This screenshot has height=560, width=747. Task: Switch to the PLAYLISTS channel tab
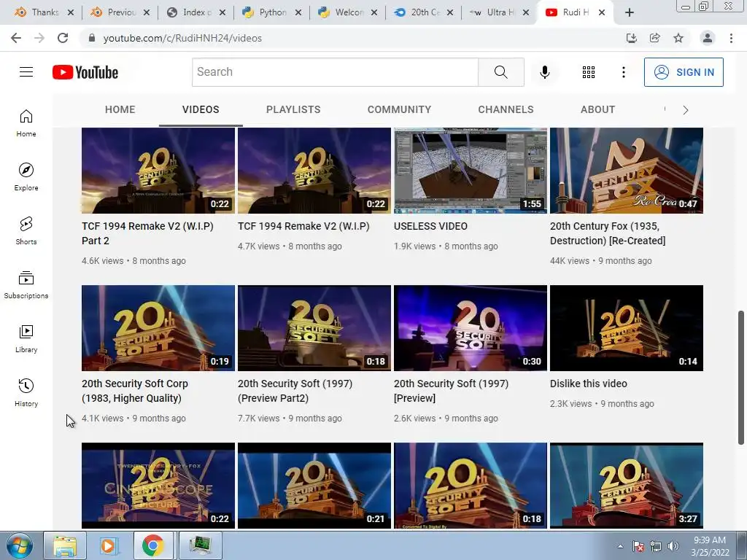293,109
